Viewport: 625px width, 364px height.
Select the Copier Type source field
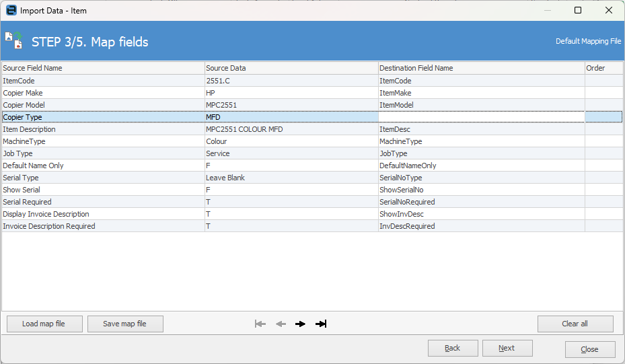[x=103, y=117]
